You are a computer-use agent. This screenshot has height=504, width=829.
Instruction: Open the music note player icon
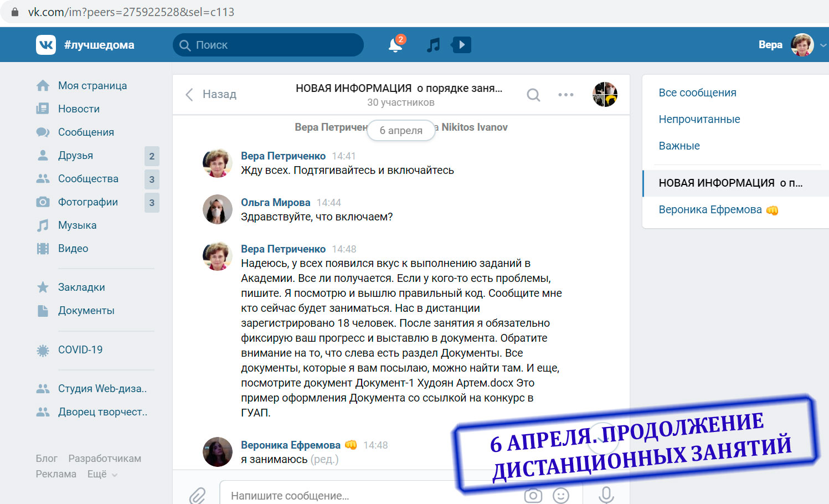click(433, 45)
